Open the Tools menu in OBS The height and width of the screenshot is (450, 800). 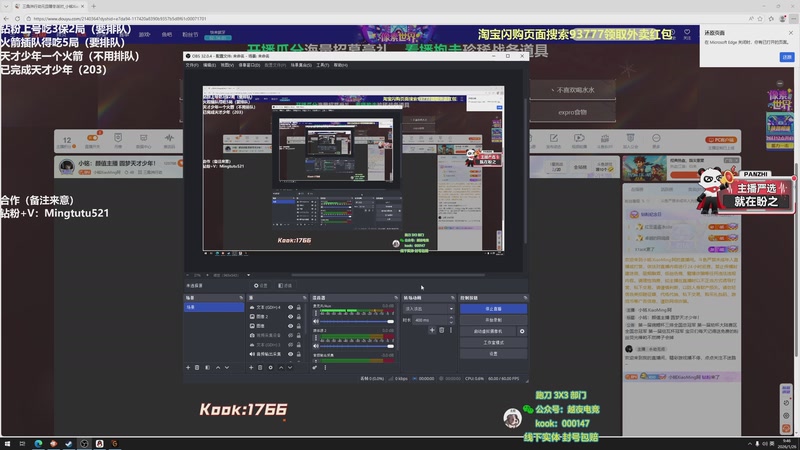322,65
